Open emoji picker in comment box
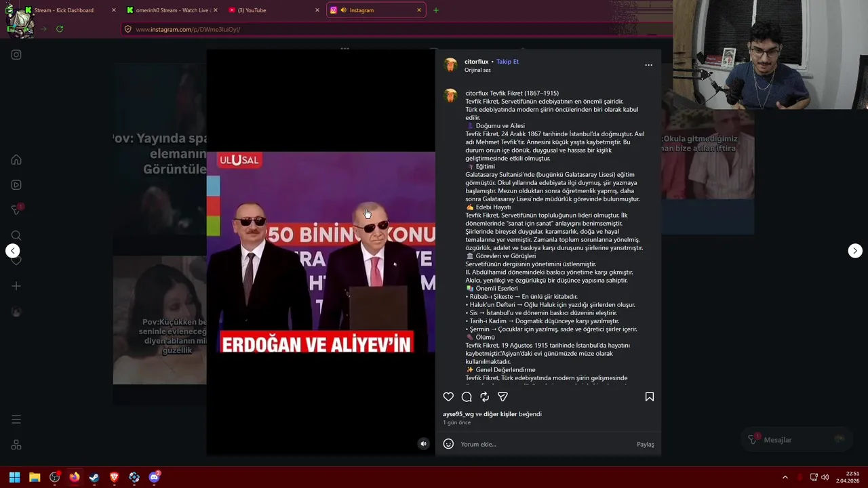 tap(448, 444)
